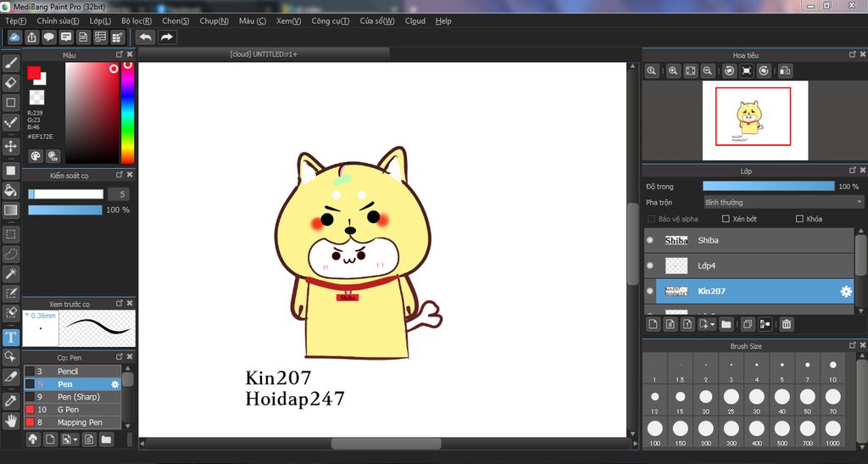This screenshot has height=464, width=868.
Task: Select the Eraser tool
Action: tap(10, 83)
